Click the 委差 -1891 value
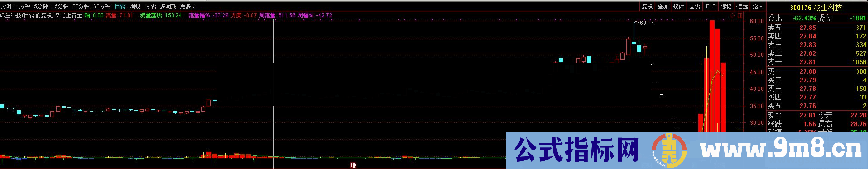Screen dimensions: 868x169 click(858, 18)
